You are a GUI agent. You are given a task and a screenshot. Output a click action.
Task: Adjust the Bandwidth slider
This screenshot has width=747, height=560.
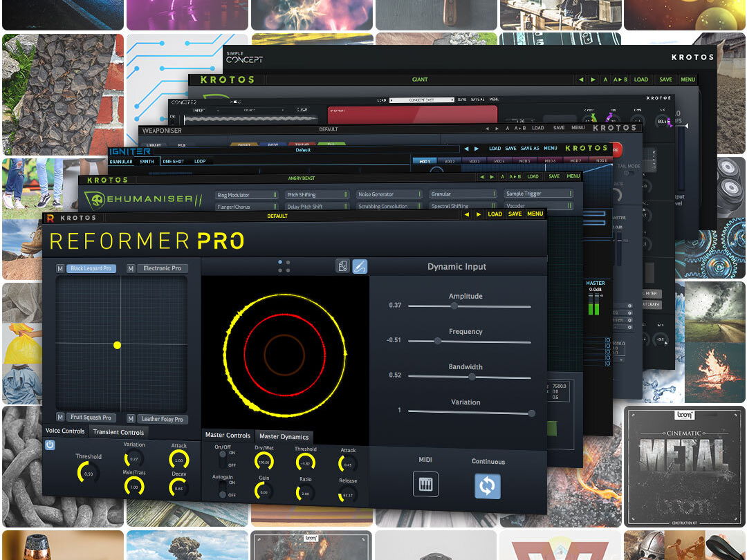tap(469, 377)
